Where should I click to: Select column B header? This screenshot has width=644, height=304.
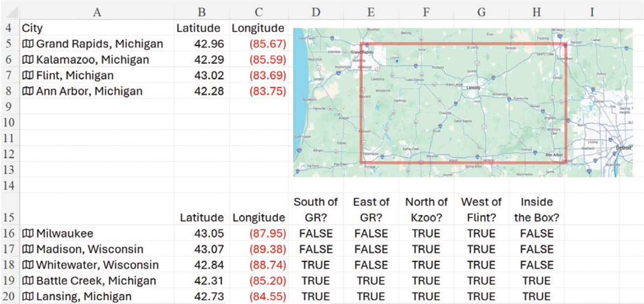click(202, 11)
